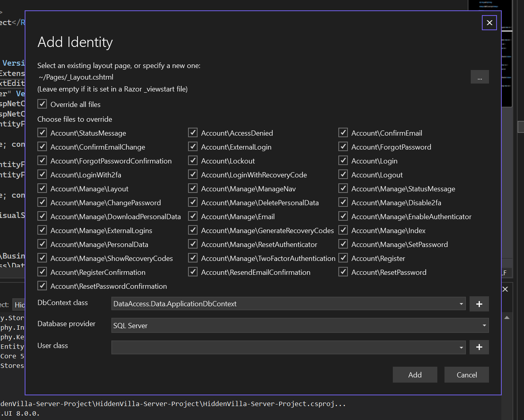
Task: Toggle Account\Manage\ManageNav checkbox
Action: (x=193, y=189)
